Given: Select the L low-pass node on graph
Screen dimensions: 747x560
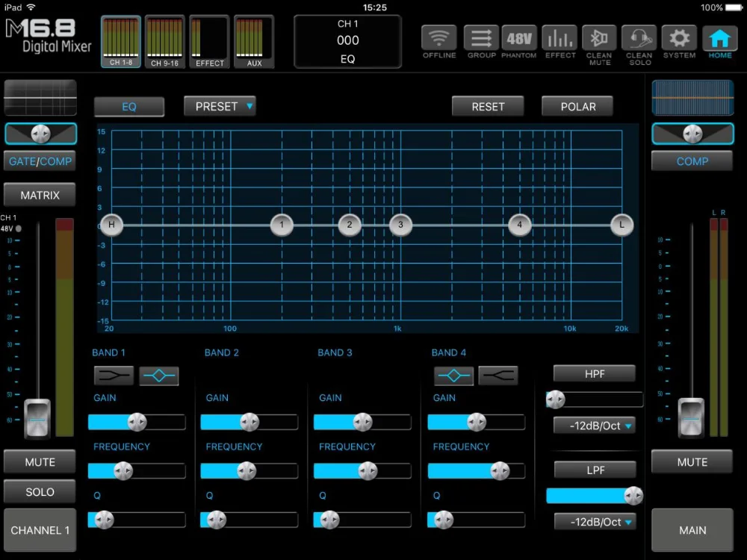Looking at the screenshot, I should click(622, 225).
